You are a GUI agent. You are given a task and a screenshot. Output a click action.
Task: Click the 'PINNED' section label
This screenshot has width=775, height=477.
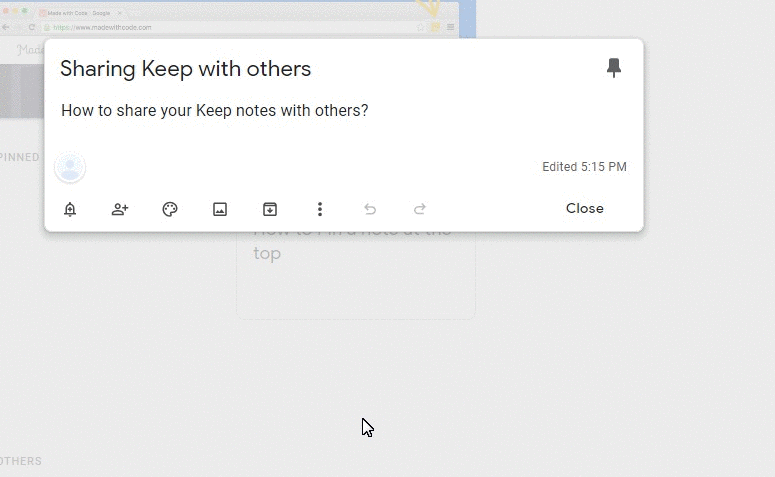tap(20, 157)
